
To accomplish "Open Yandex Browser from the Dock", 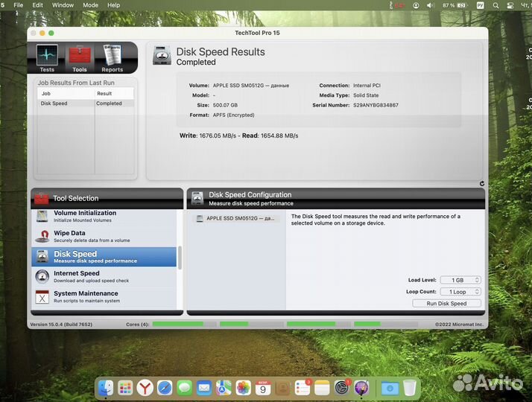I will click(x=145, y=388).
